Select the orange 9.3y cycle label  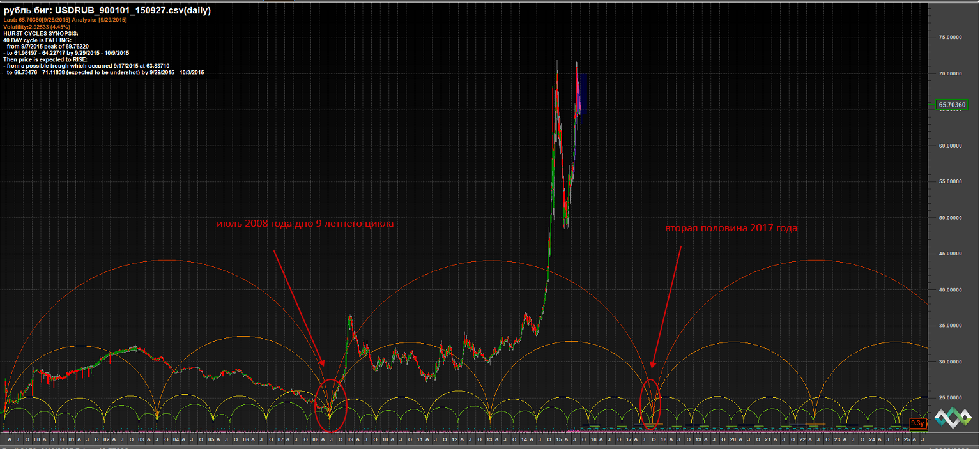[x=917, y=423]
